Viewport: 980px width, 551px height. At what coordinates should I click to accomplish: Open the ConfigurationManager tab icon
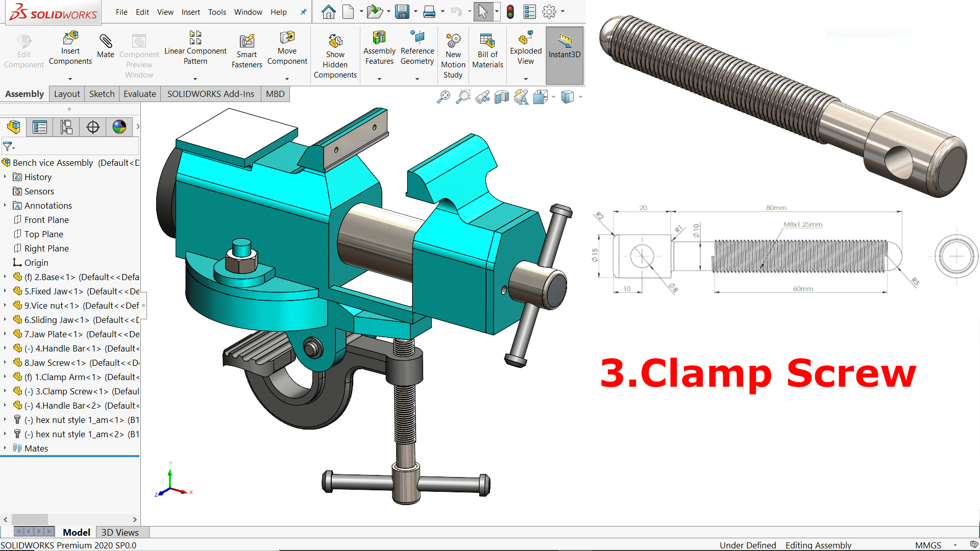66,127
